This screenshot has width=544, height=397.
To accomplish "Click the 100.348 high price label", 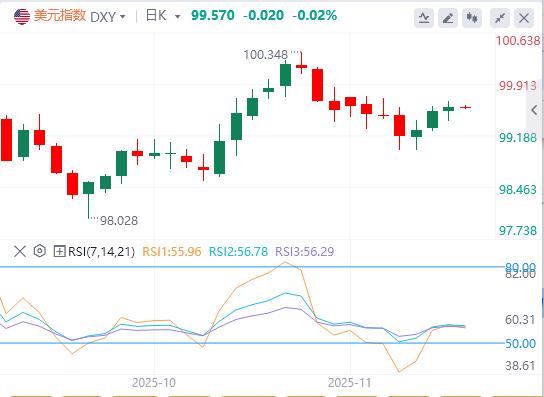I will [x=265, y=55].
